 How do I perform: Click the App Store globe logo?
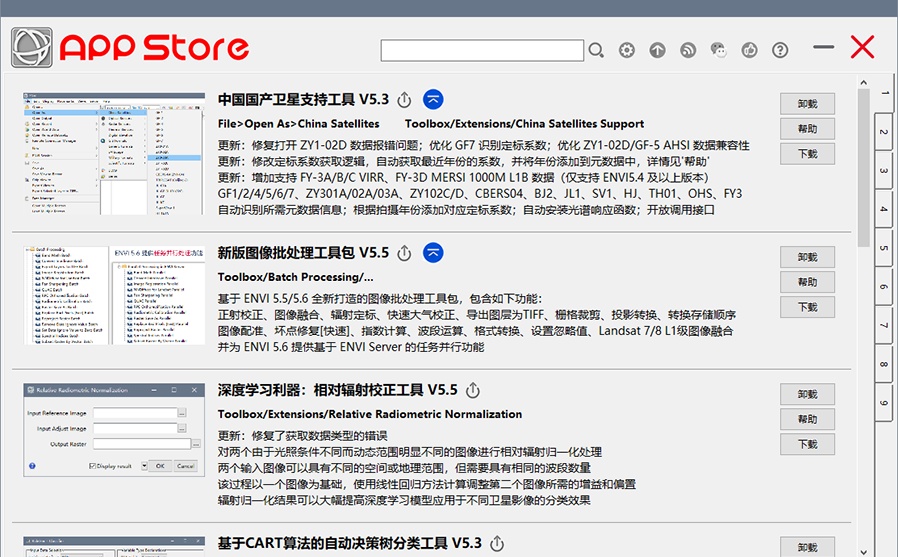32,48
